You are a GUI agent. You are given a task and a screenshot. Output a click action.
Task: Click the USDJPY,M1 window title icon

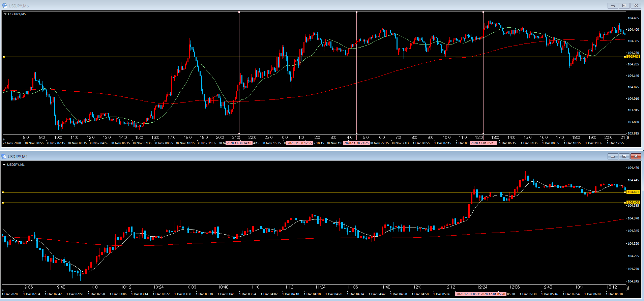[4, 156]
